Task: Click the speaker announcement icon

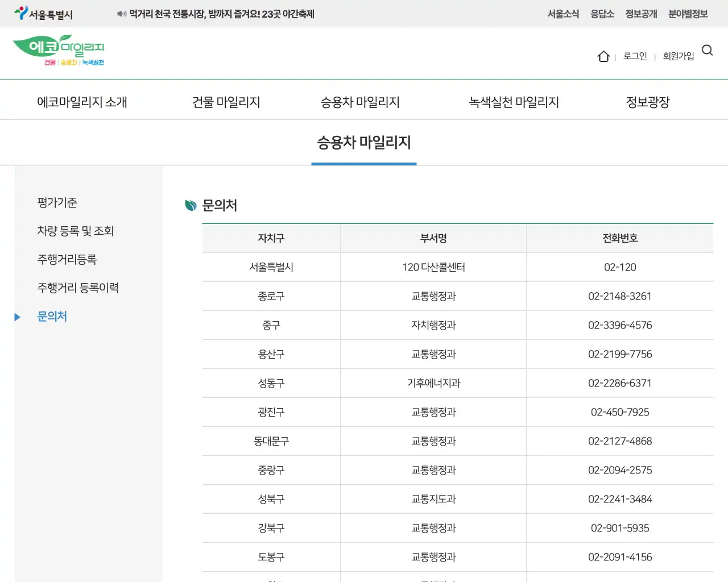Action: tap(122, 14)
